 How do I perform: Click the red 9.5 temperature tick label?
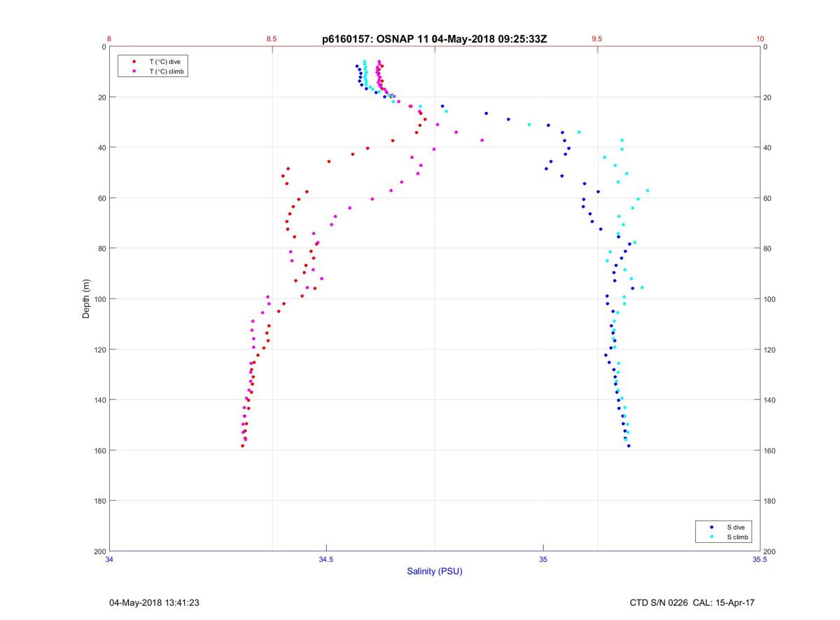pos(597,39)
